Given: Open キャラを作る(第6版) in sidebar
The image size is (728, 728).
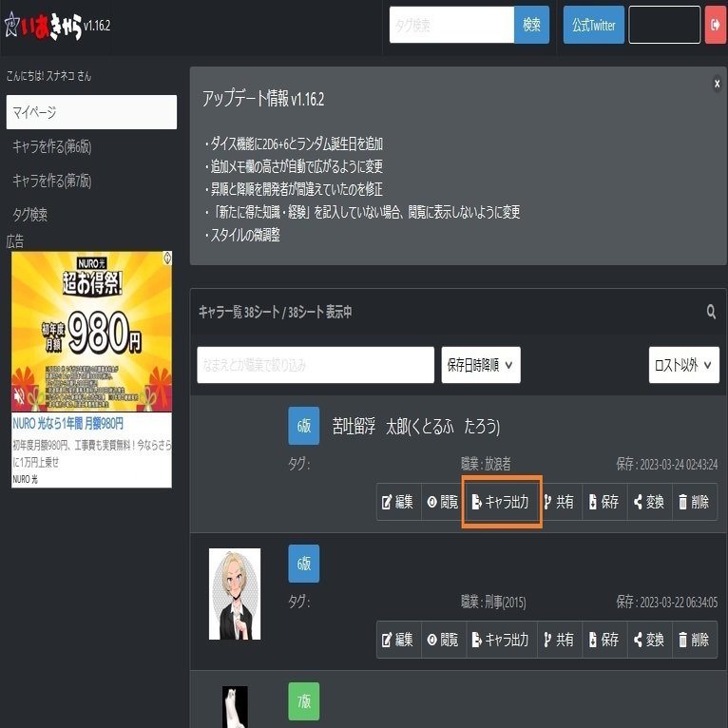Looking at the screenshot, I should [x=52, y=146].
